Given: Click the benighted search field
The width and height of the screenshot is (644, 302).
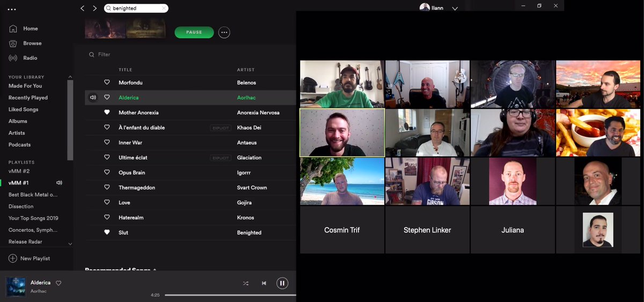Looking at the screenshot, I should point(135,8).
